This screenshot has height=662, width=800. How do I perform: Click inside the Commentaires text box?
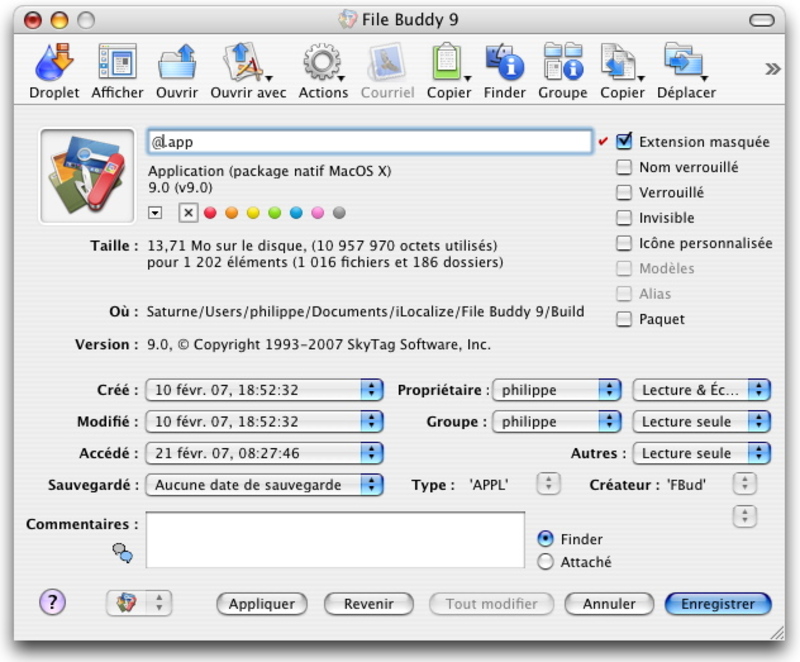click(x=335, y=540)
